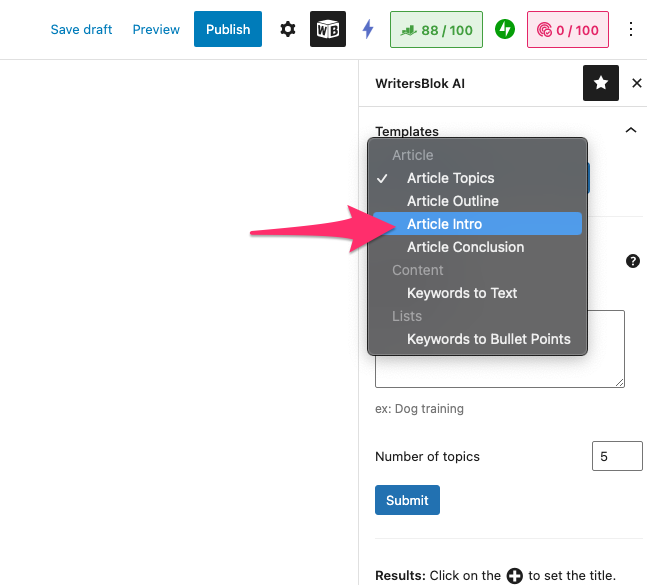Click the Publish button
The image size is (647, 585).
tap(228, 29)
